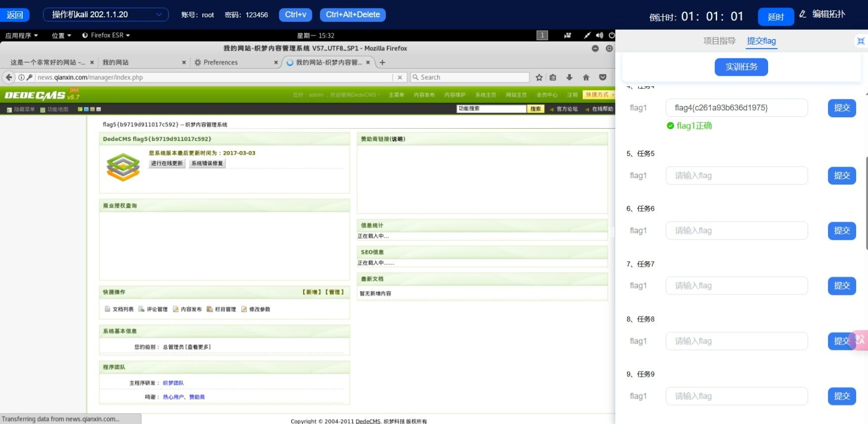868x424 pixels.
Task: Click 任务6 flag input field
Action: [736, 231]
